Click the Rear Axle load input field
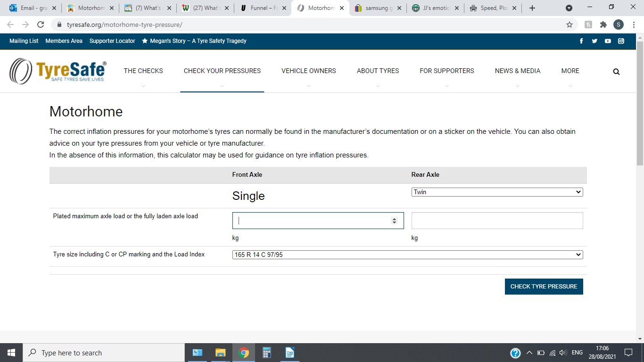The width and height of the screenshot is (644, 362). coord(497,221)
